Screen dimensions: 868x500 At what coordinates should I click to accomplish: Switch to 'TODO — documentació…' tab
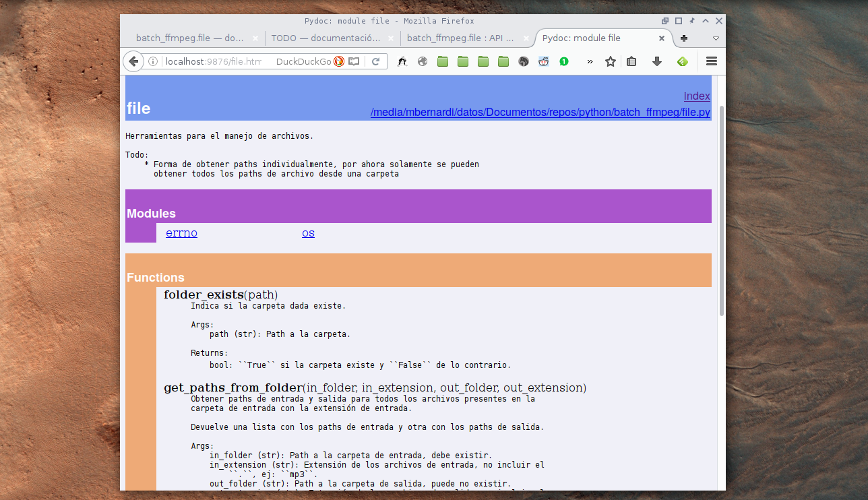click(332, 38)
